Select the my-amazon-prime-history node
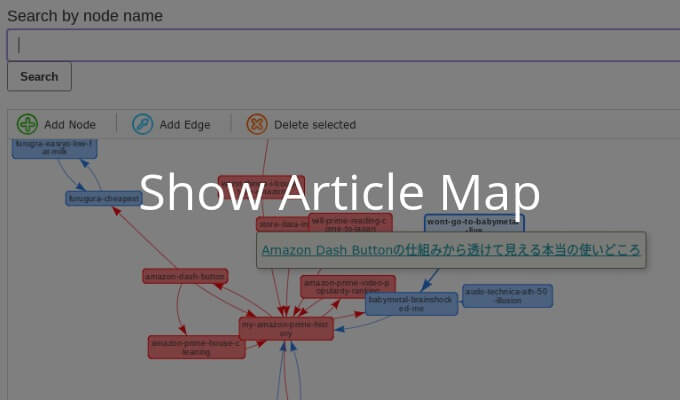The image size is (680, 400). pyautogui.click(x=286, y=329)
